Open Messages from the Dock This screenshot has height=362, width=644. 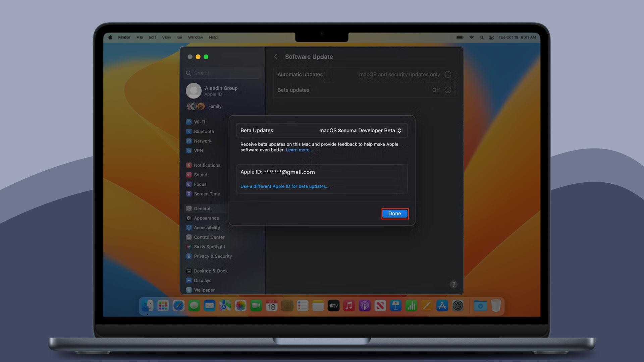(194, 306)
